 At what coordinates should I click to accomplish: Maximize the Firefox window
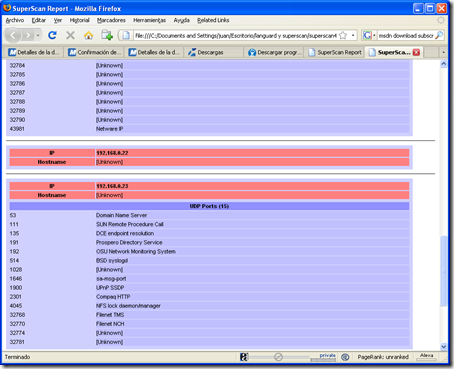pyautogui.click(x=430, y=8)
